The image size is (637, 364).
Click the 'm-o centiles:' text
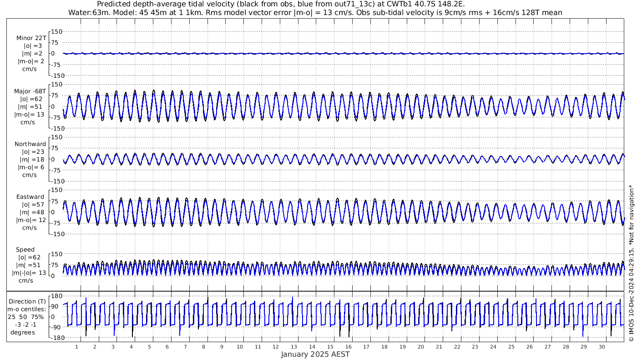27,309
